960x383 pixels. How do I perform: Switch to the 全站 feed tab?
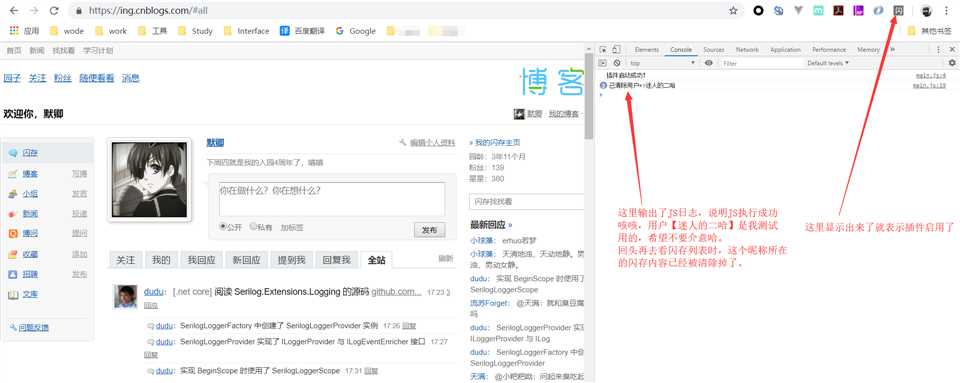pyautogui.click(x=377, y=260)
